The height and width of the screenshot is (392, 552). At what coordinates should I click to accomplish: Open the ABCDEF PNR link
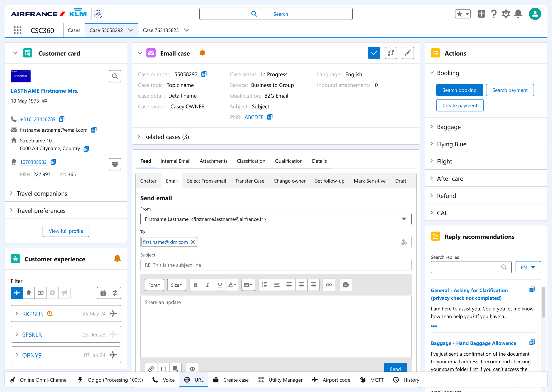(254, 117)
